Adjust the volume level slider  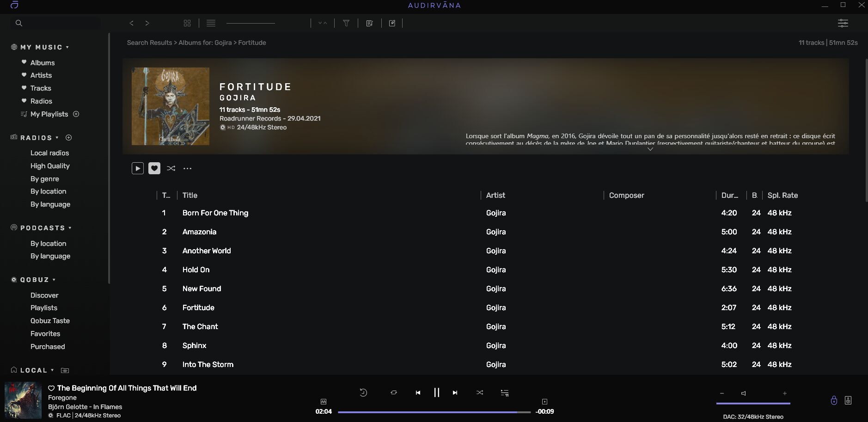753,404
